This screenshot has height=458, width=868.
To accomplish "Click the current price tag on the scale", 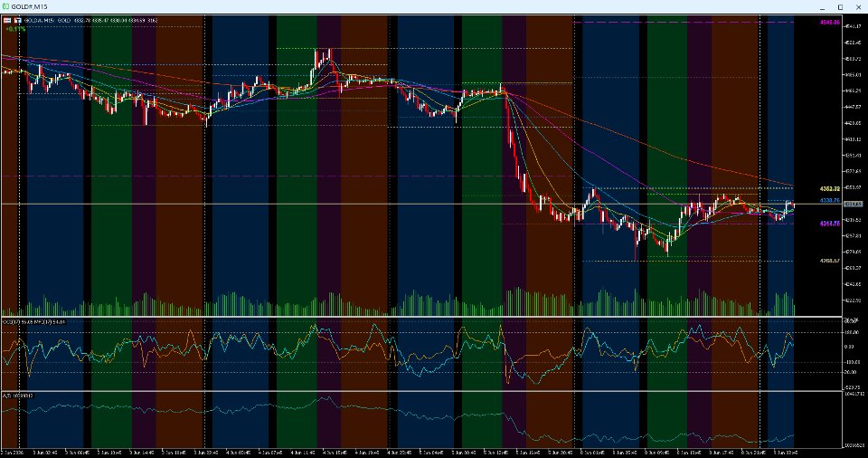I will click(853, 204).
